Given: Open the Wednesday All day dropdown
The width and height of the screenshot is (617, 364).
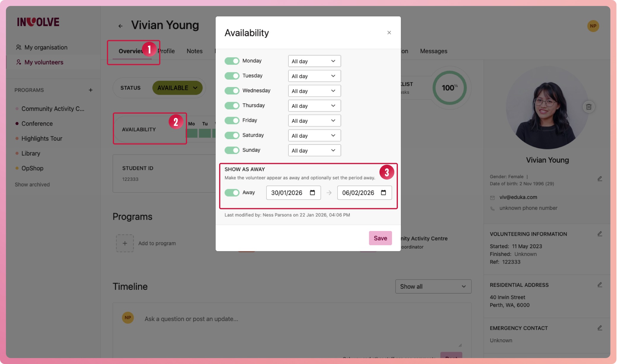Looking at the screenshot, I should pyautogui.click(x=314, y=91).
